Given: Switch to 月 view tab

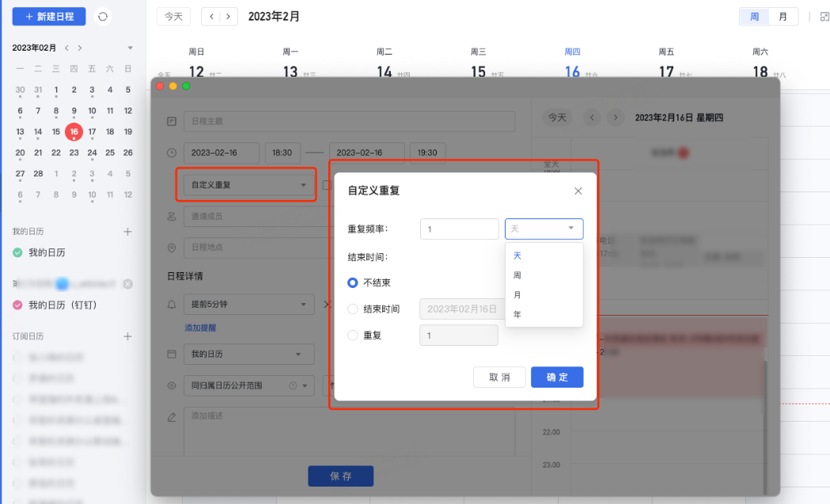Looking at the screenshot, I should pyautogui.click(x=783, y=17).
